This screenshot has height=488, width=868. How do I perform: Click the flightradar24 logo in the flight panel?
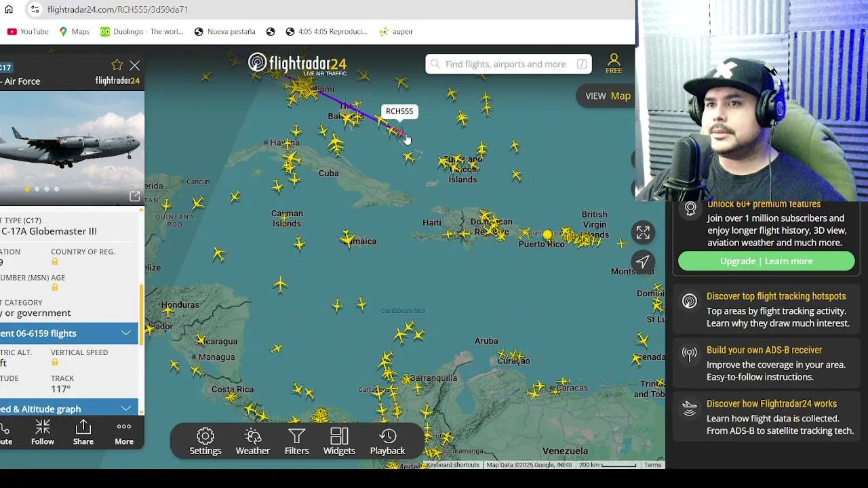[117, 81]
